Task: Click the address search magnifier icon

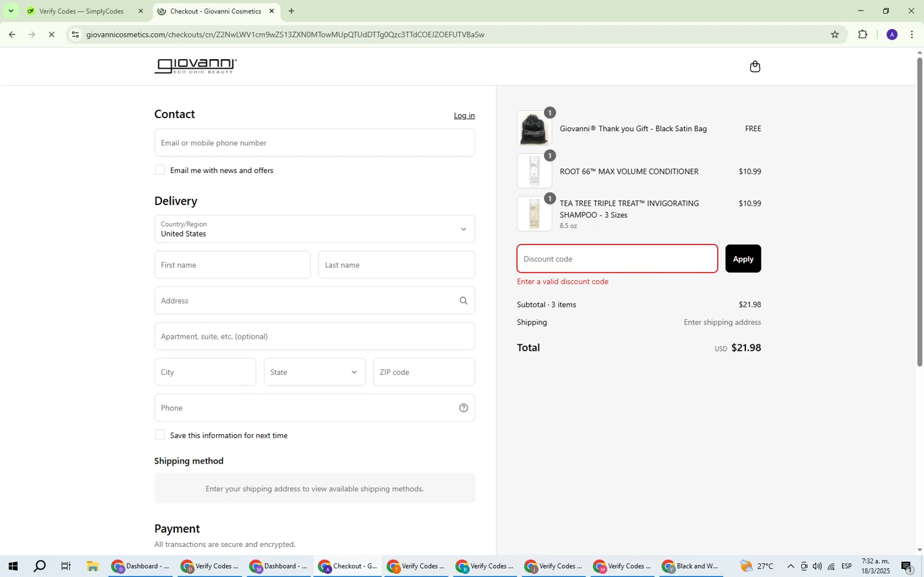Action: point(463,301)
